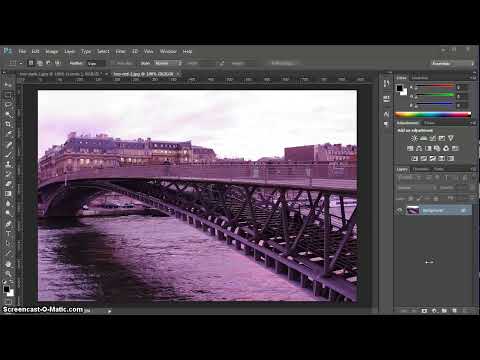
Task: Toggle Quick Mask mode
Action: pos(8,302)
